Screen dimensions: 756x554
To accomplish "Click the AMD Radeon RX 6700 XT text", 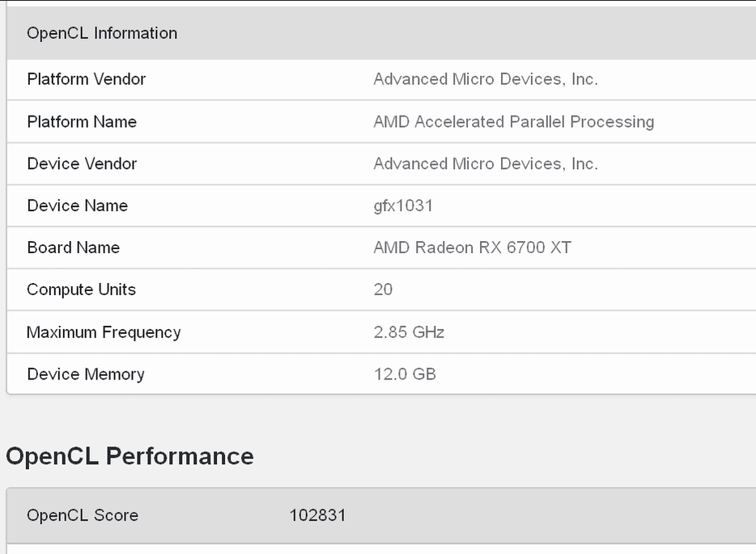I will tap(472, 247).
